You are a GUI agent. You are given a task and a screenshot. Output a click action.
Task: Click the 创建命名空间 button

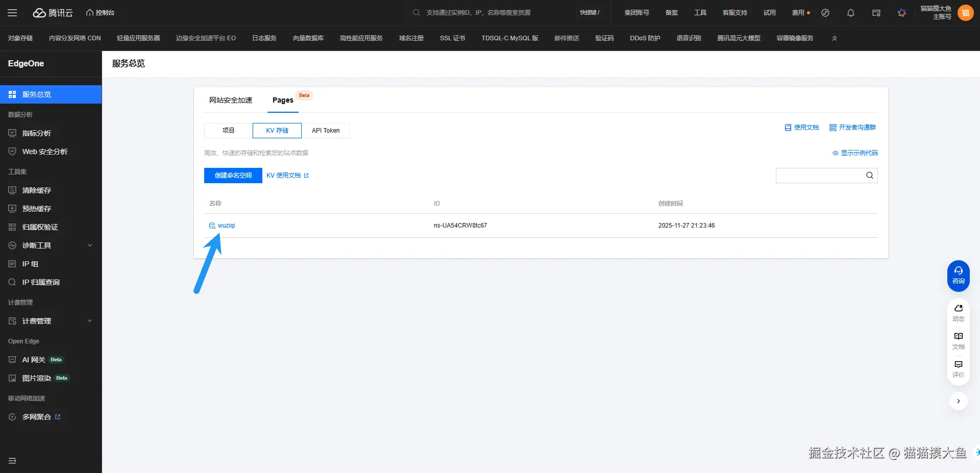233,176
